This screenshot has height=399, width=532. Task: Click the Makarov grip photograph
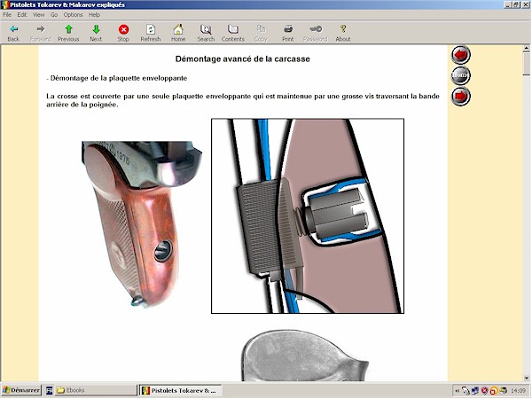[x=142, y=224]
